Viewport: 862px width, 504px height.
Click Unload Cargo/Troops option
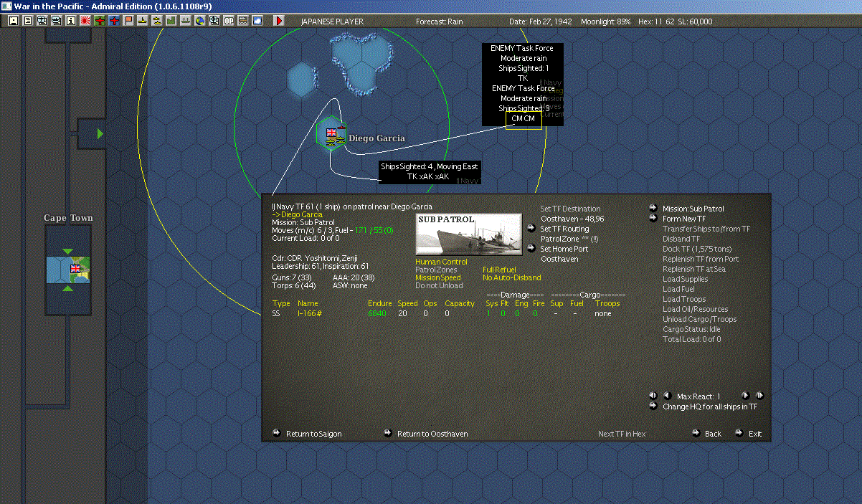pyautogui.click(x=699, y=319)
